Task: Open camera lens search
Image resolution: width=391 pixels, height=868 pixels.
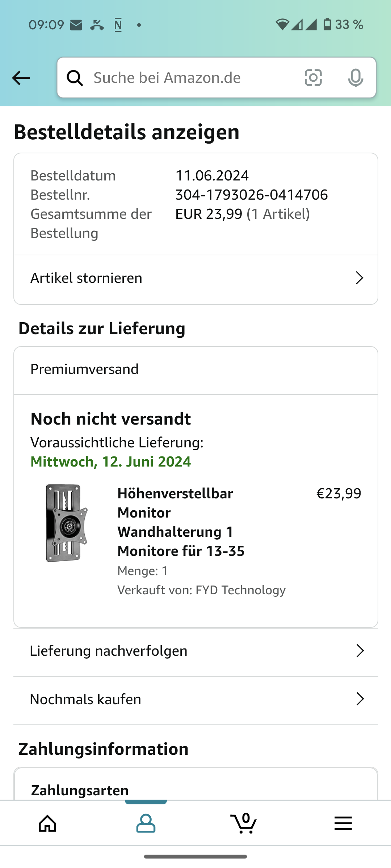Action: 313,78
